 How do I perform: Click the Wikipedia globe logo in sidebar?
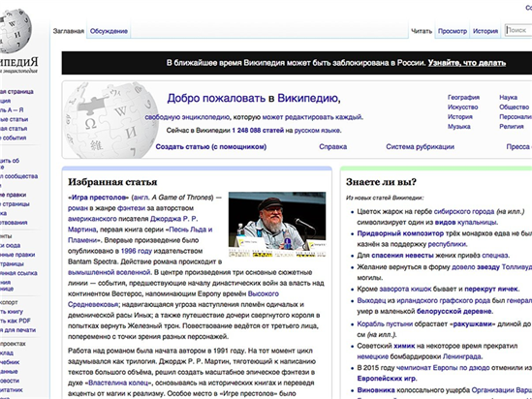pyautogui.click(x=16, y=31)
